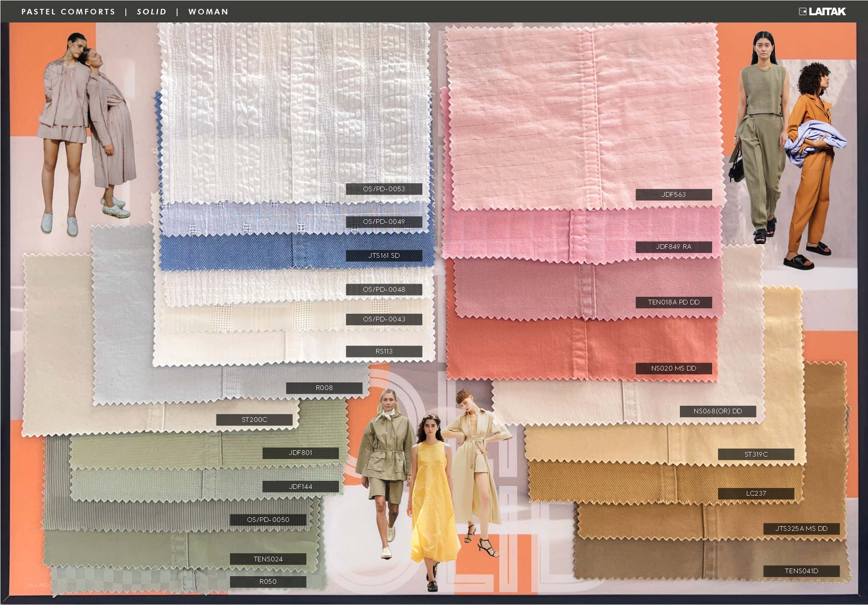Click the JDF849 RA label
Screen dimensions: 868x605
(x=674, y=247)
